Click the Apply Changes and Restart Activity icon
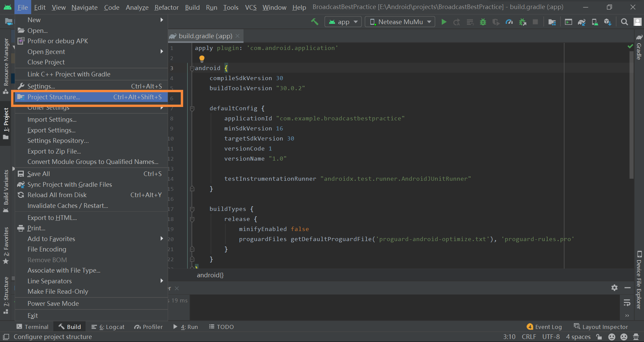The width and height of the screenshot is (644, 342). coord(457,22)
